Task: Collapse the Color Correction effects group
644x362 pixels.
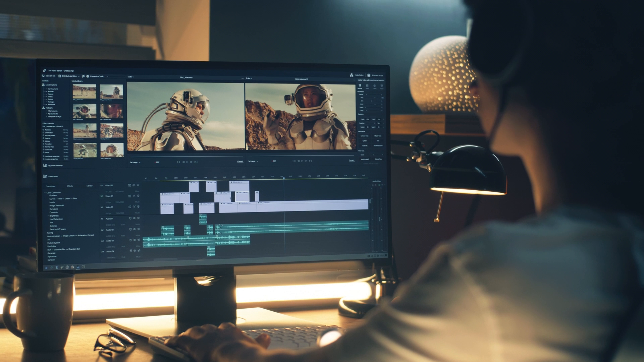Action: (45, 193)
